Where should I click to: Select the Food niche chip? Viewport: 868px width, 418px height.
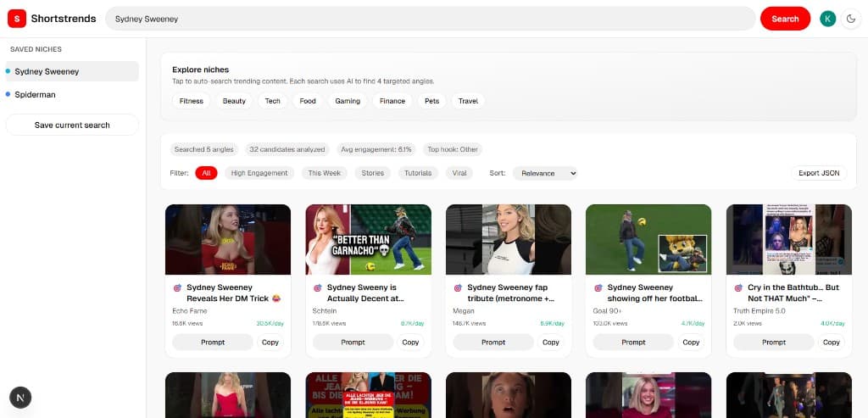tap(308, 101)
